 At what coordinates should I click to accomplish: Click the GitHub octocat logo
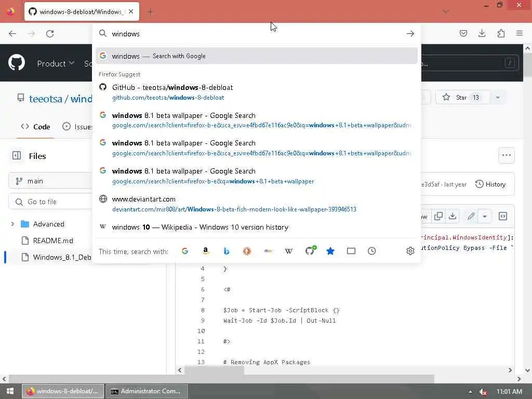tap(17, 63)
